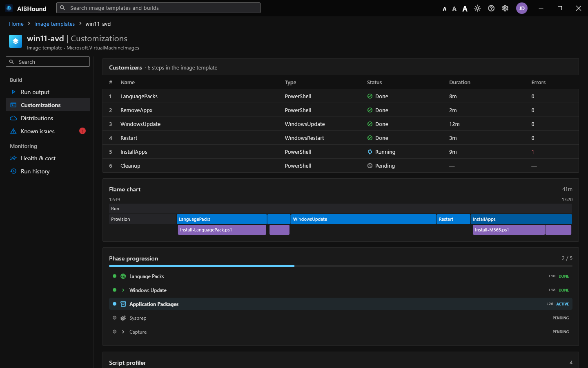Select the Install-M365.ps1 flame bar
This screenshot has width=588, height=368.
click(509, 230)
